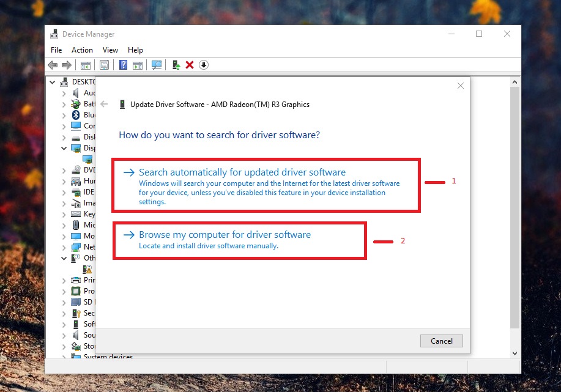
Task: Select the Software devices category icon
Action: click(x=76, y=324)
